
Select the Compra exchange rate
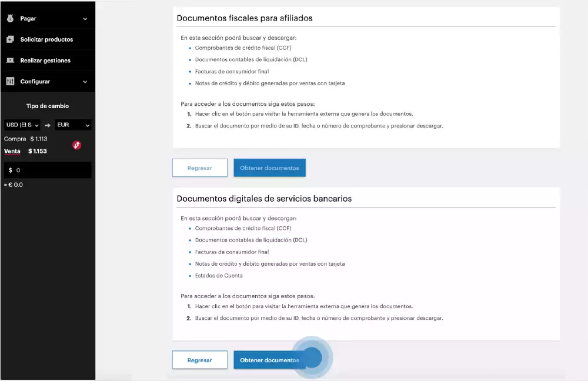pos(15,139)
